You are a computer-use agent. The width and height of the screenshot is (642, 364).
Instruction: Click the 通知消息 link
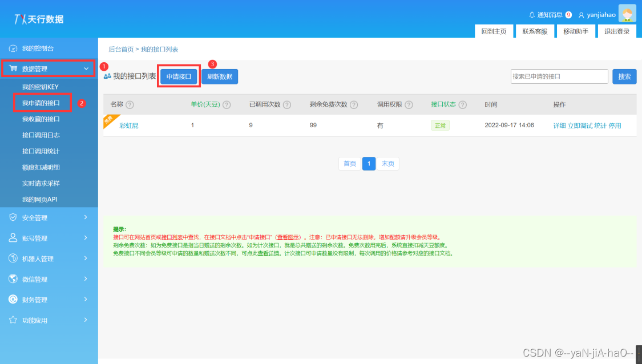click(550, 15)
